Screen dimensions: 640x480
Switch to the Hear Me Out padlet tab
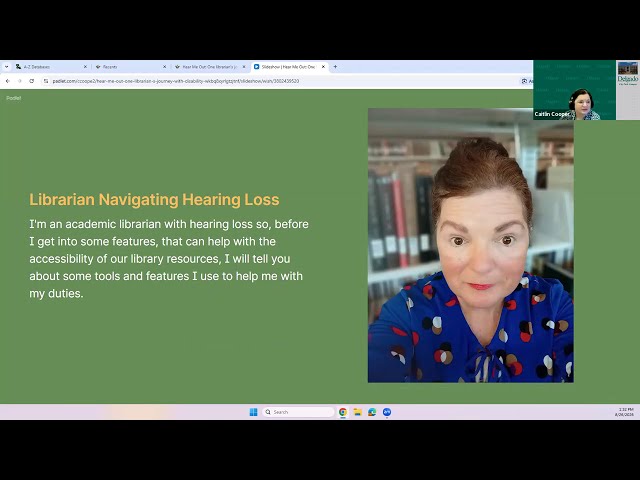(x=210, y=67)
